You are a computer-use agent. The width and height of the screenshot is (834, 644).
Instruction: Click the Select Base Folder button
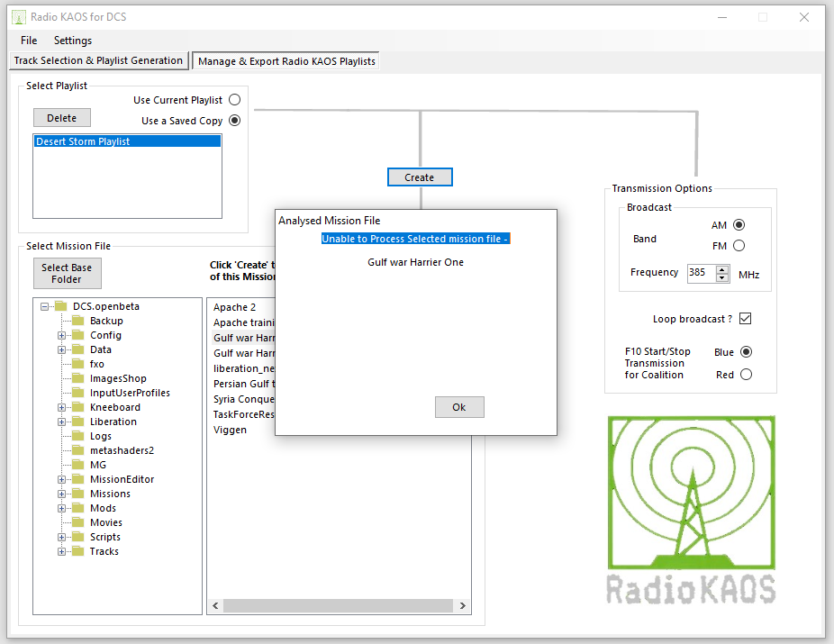[x=67, y=273]
